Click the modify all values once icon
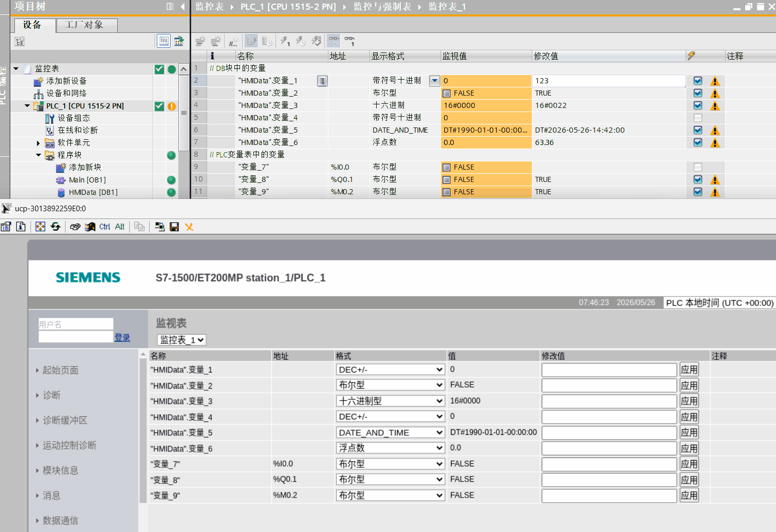This screenshot has height=532, width=776. coord(285,41)
